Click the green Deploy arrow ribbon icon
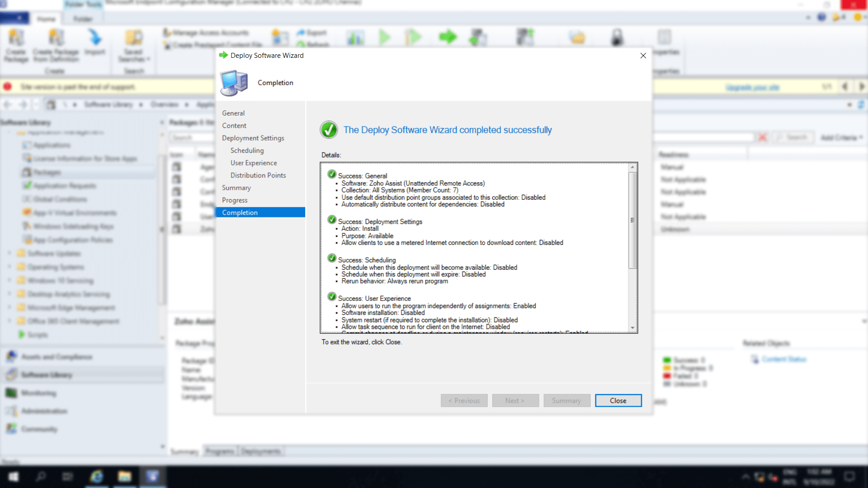Image resolution: width=868 pixels, height=488 pixels. click(448, 37)
